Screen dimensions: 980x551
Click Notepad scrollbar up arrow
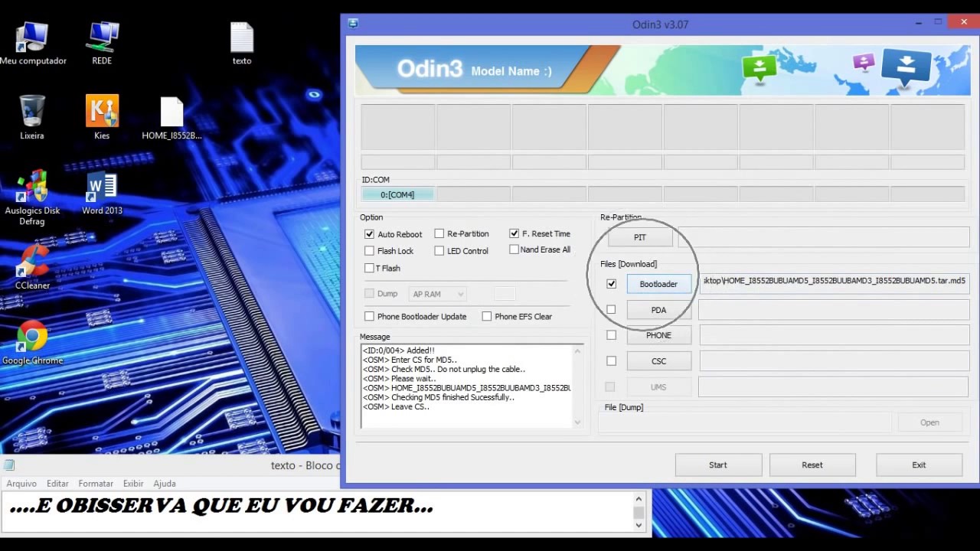639,497
